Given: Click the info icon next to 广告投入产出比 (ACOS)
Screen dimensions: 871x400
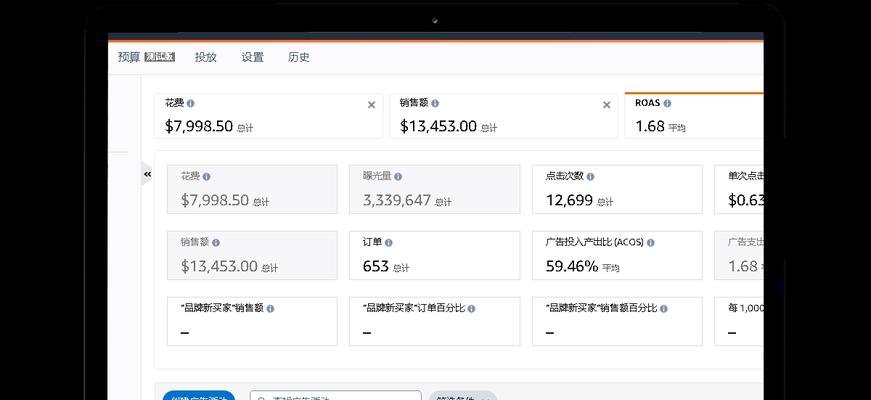Looking at the screenshot, I should pos(650,243).
